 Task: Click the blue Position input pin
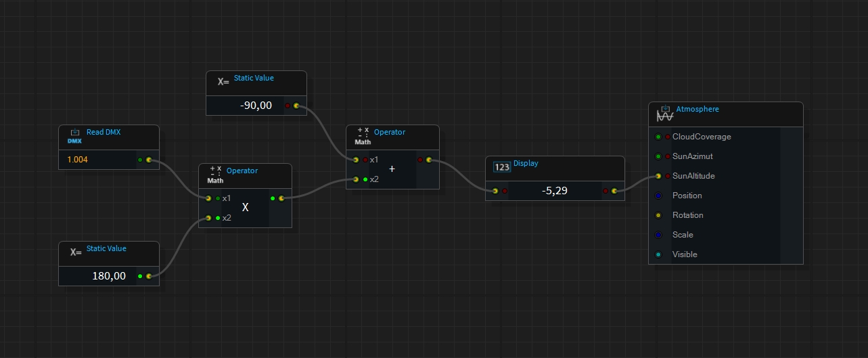(x=658, y=196)
